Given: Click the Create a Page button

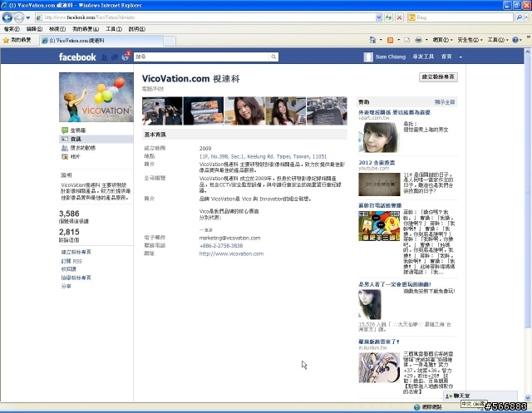Looking at the screenshot, I should point(438,77).
